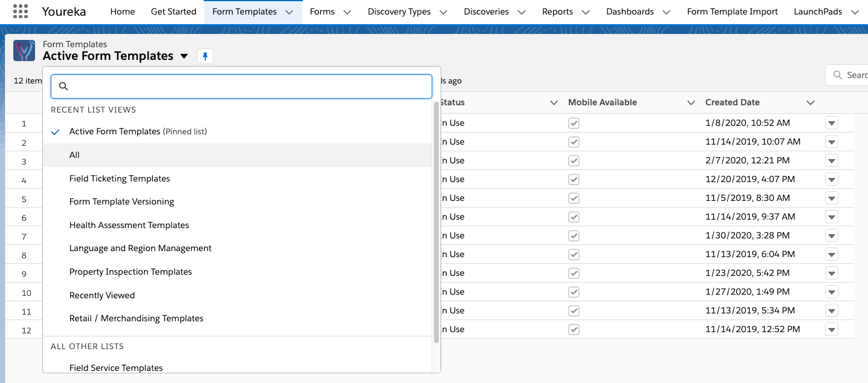Select Active Form Templates pinned list
The image size is (868, 383).
click(x=238, y=131)
